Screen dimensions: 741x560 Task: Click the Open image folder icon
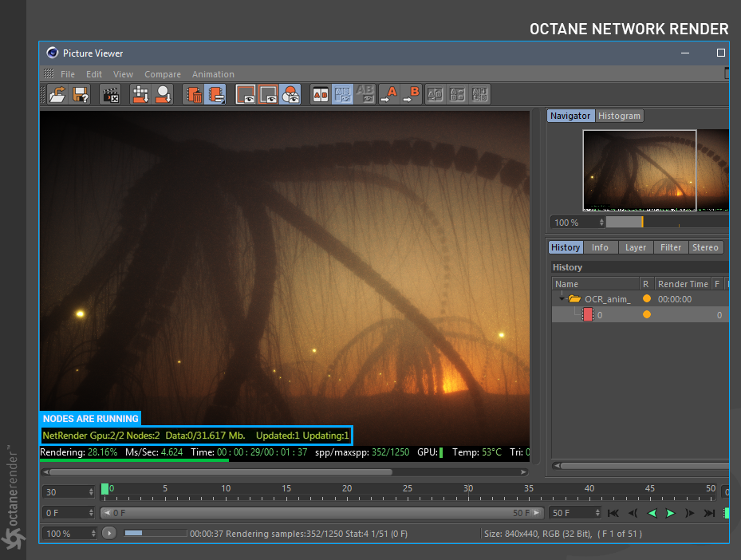coord(57,95)
